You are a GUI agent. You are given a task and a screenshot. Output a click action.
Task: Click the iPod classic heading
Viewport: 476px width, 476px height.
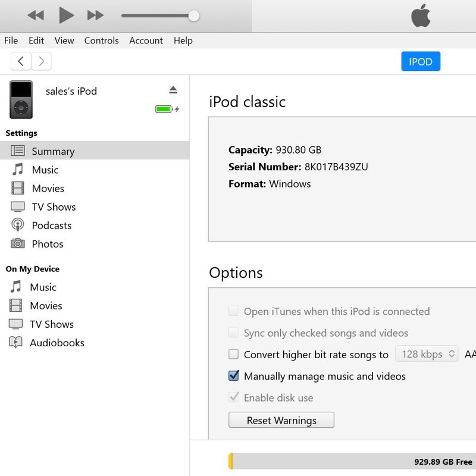coord(248,102)
